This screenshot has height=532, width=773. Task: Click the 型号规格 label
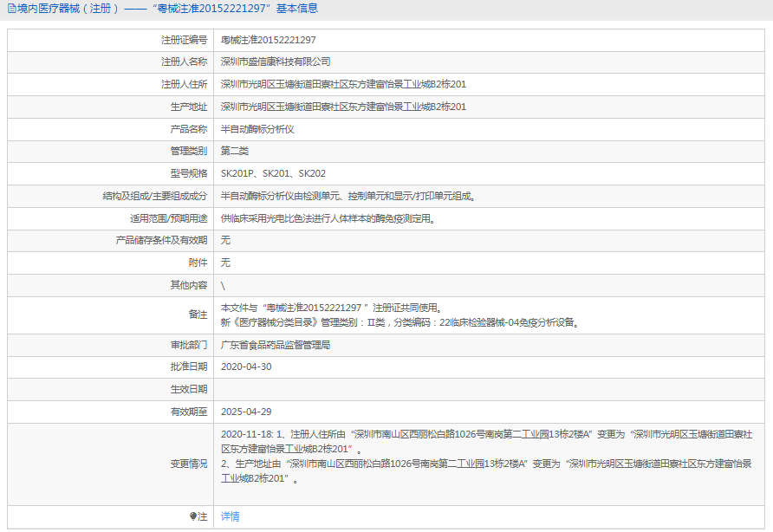coord(189,173)
